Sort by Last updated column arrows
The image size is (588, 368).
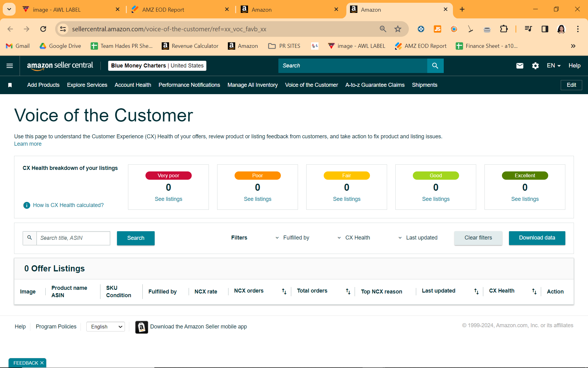pyautogui.click(x=477, y=291)
